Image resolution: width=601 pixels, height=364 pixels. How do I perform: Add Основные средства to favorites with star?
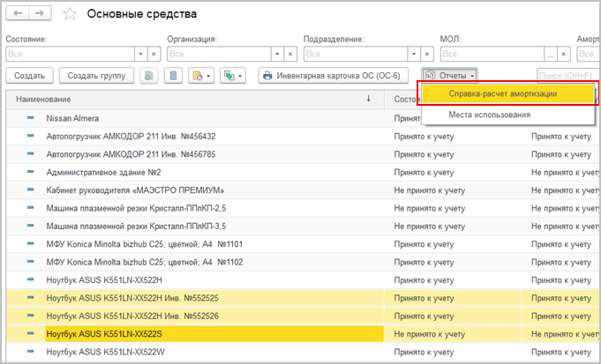click(70, 14)
